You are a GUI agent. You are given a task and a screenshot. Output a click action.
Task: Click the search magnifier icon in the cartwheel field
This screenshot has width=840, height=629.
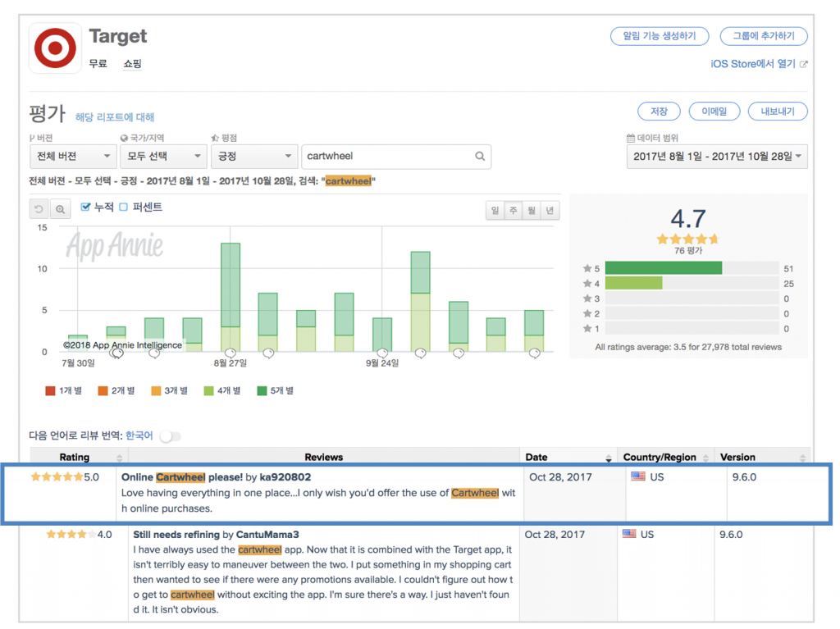480,156
